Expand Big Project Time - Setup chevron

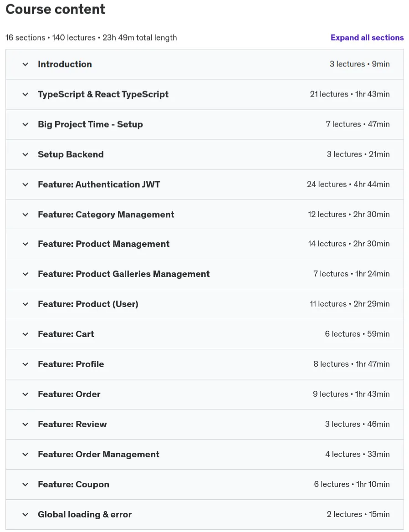[26, 124]
